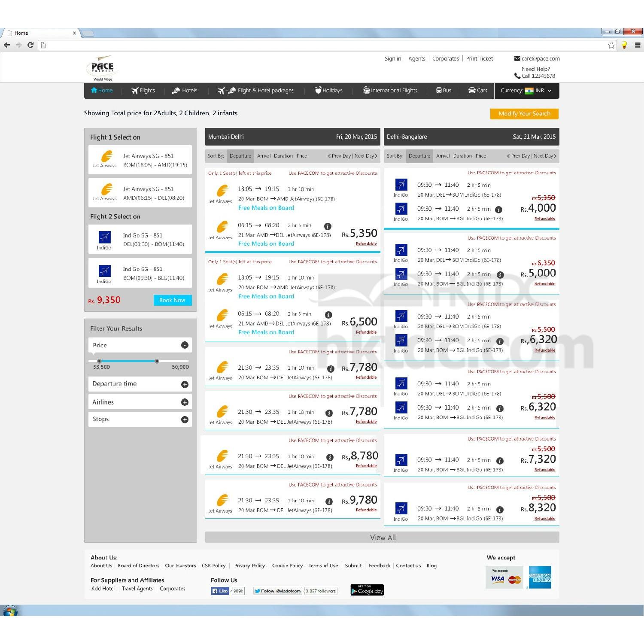Get the app on Google Play
The image size is (644, 644).
pyautogui.click(x=367, y=590)
